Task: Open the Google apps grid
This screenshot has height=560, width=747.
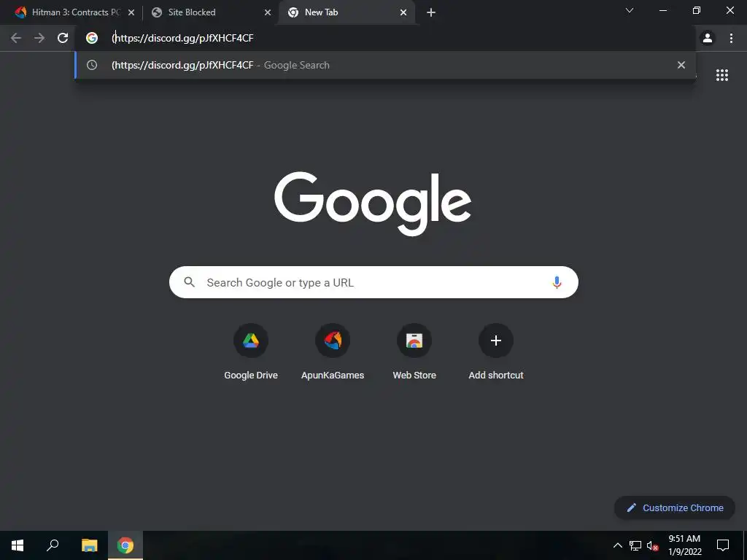Action: pyautogui.click(x=722, y=75)
